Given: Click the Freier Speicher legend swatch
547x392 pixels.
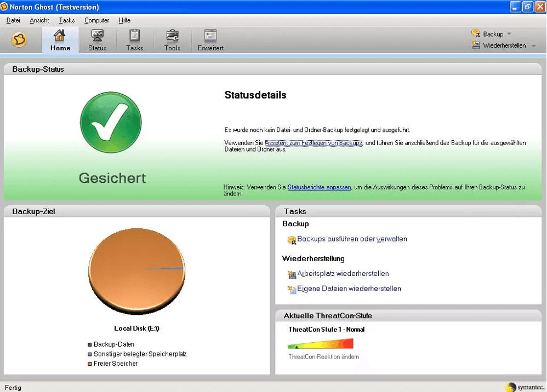Looking at the screenshot, I should pyautogui.click(x=90, y=364).
